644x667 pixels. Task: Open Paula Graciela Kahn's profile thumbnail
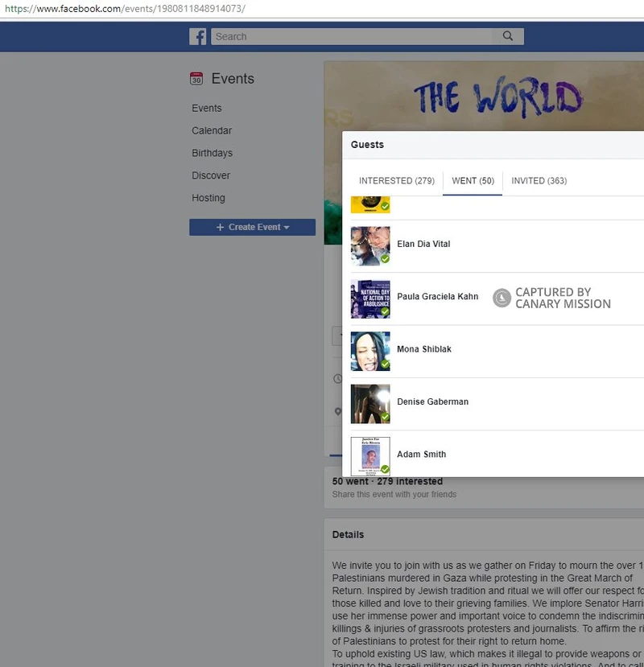[x=370, y=299]
